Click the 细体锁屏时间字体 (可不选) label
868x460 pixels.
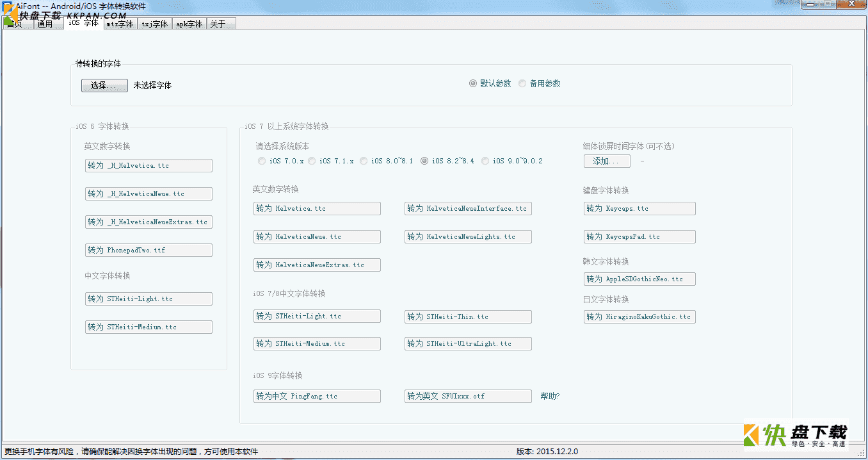(629, 146)
